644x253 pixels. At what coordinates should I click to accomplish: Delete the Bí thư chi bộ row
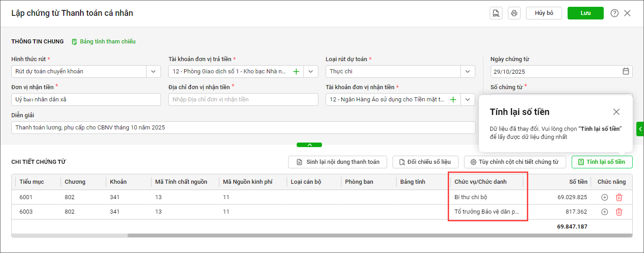[x=619, y=197]
